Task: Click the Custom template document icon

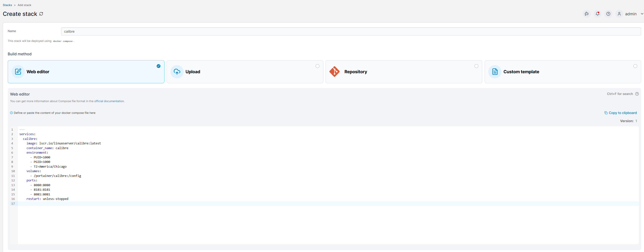Action: pyautogui.click(x=495, y=72)
